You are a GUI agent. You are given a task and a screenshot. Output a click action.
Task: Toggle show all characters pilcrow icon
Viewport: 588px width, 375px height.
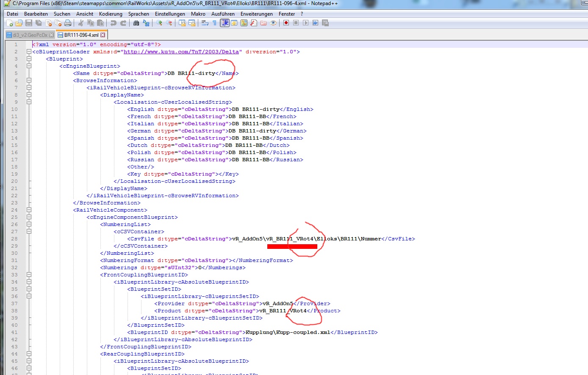coord(215,23)
